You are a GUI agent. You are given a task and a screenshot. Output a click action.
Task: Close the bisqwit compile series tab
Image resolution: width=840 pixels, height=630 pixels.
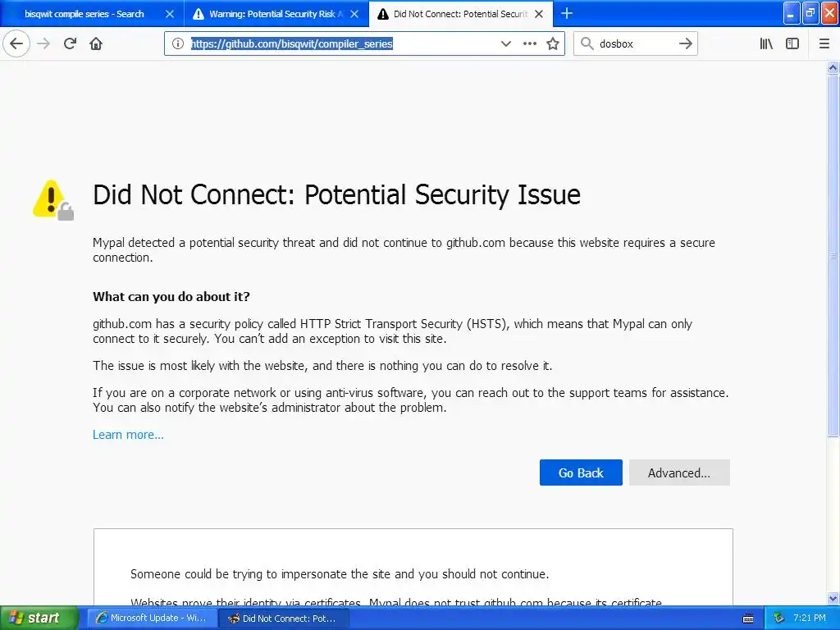(x=170, y=14)
